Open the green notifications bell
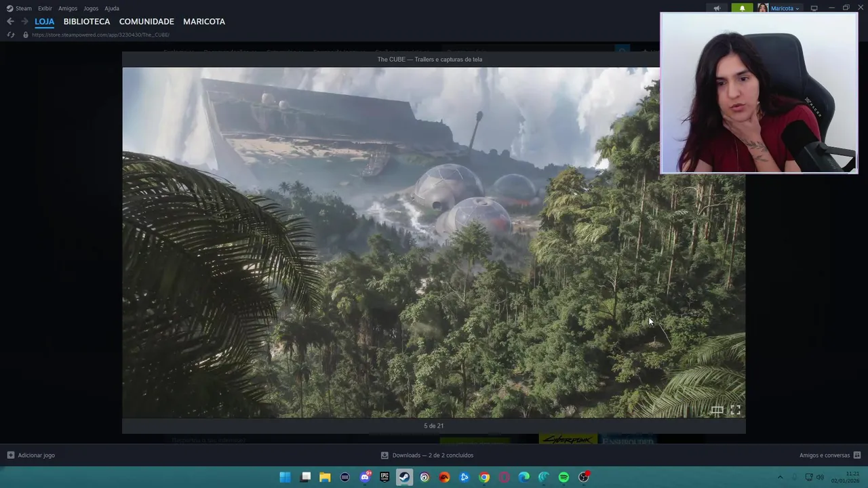Viewport: 868px width, 488px height. point(742,8)
